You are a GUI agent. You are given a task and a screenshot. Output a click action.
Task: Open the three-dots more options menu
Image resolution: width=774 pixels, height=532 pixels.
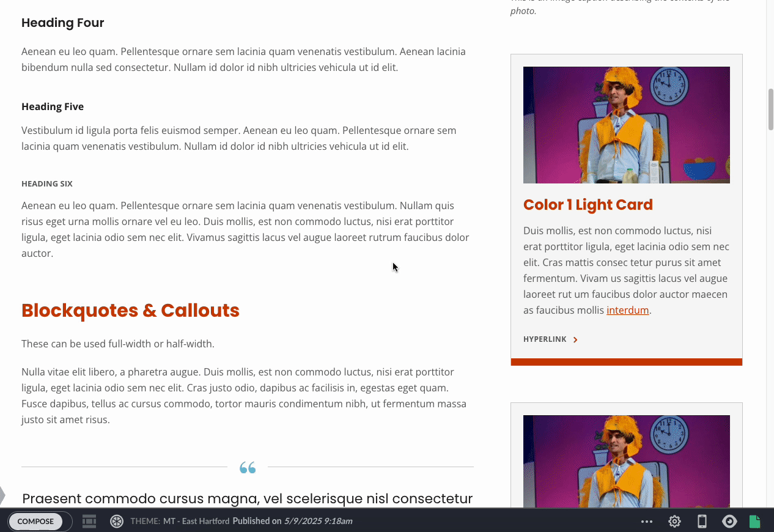click(647, 522)
